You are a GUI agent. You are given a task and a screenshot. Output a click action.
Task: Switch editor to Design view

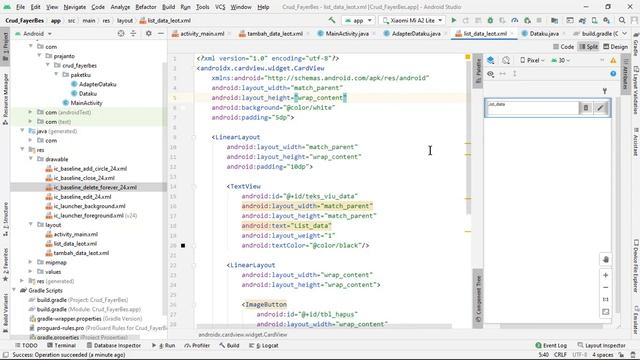pos(616,47)
